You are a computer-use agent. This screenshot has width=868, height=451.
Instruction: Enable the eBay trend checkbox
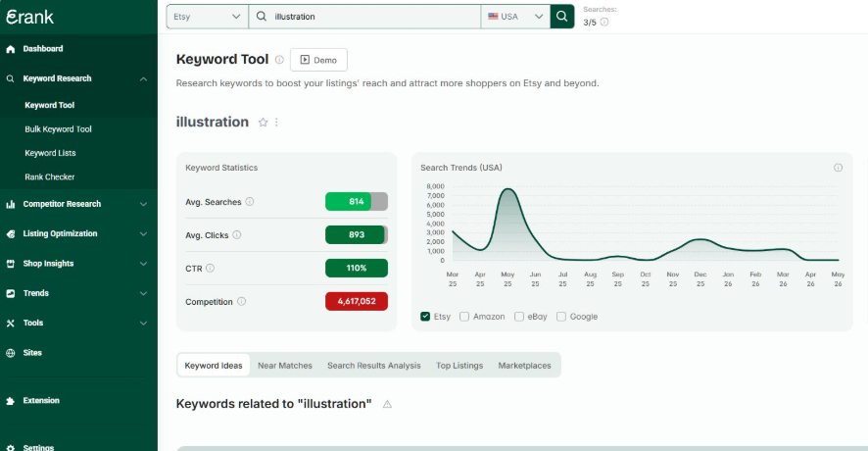(518, 317)
